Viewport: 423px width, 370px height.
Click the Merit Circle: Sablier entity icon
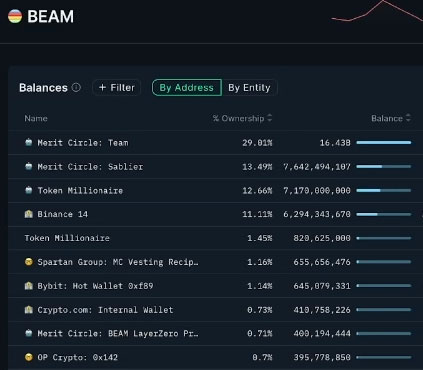29,166
